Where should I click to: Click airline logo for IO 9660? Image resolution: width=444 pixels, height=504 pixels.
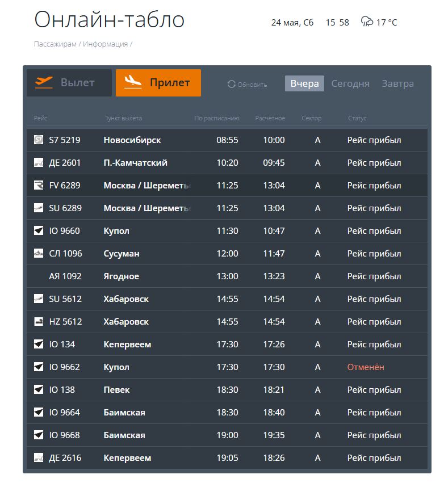[39, 230]
